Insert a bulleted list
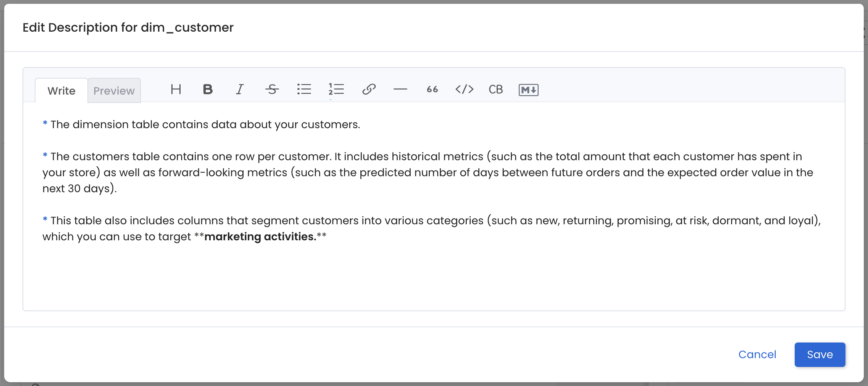Viewport: 868px width, 386px height. pos(304,90)
